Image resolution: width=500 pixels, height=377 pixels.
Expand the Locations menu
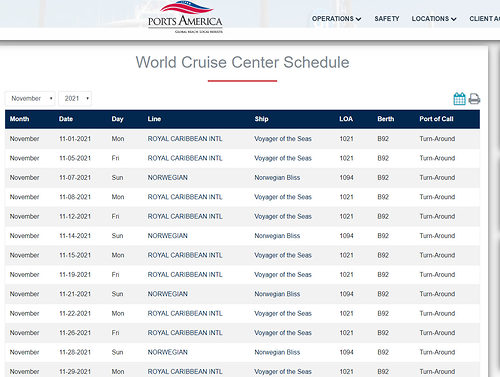tap(434, 19)
